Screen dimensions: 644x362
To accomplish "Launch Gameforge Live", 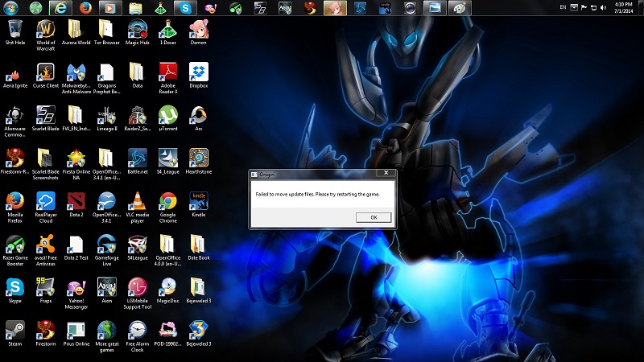I will point(107,251).
